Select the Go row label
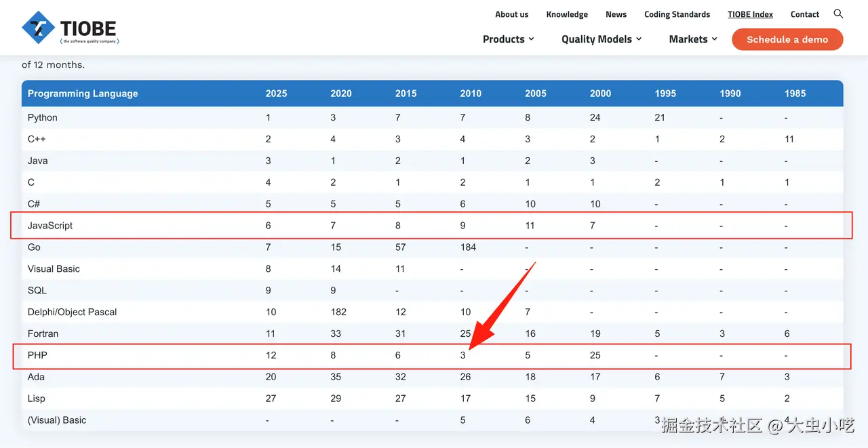Screen dimensions: 868x448 pyautogui.click(x=35, y=247)
